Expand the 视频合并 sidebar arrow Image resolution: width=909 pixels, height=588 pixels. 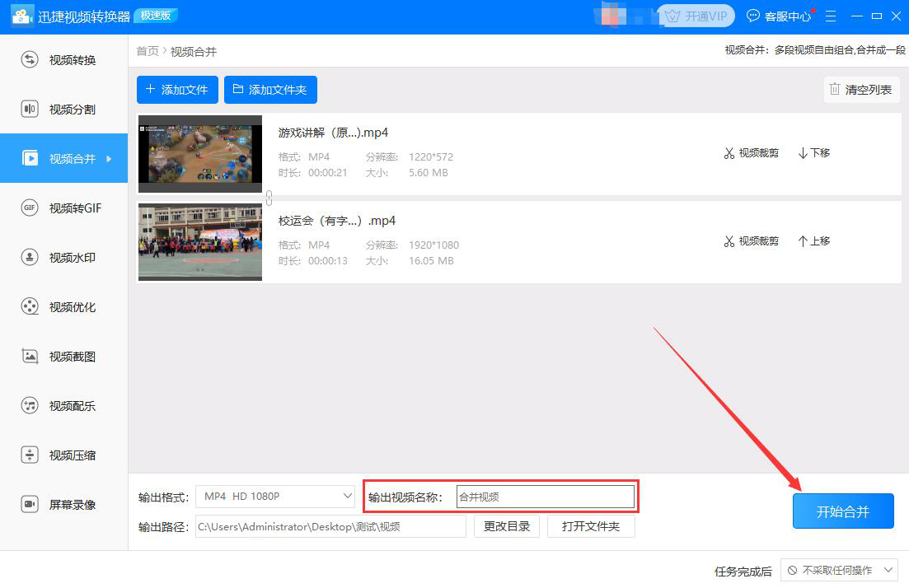(x=109, y=158)
